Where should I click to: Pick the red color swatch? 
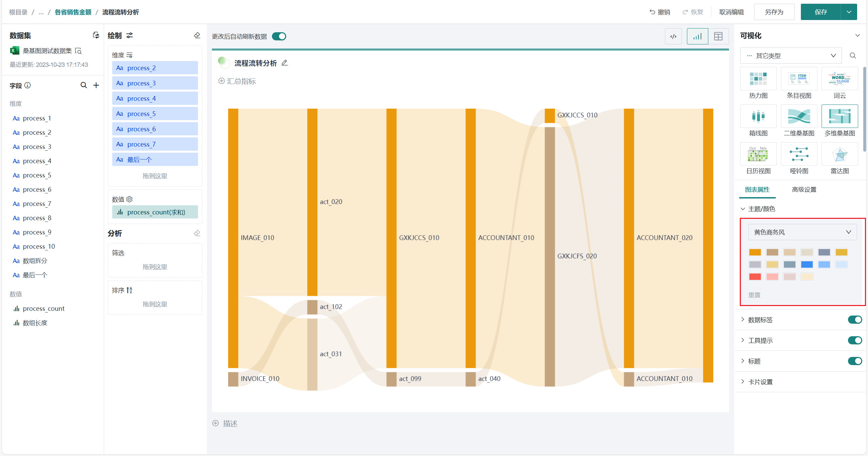tap(755, 277)
